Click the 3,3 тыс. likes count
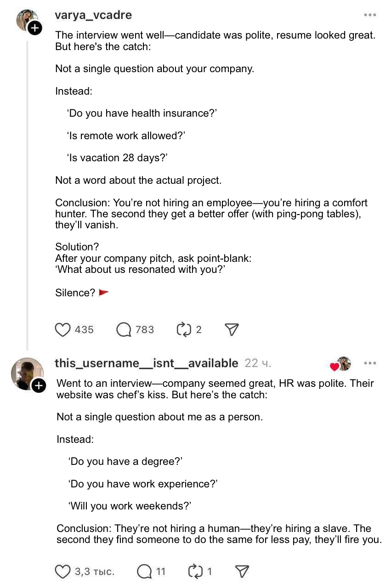Image resolution: width=391 pixels, height=588 pixels. 95,571
